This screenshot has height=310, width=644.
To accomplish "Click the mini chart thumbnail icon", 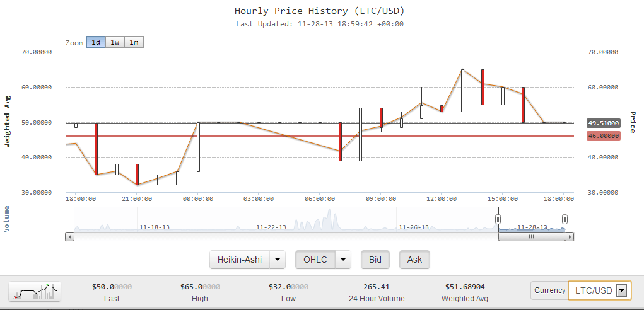I will (35, 292).
